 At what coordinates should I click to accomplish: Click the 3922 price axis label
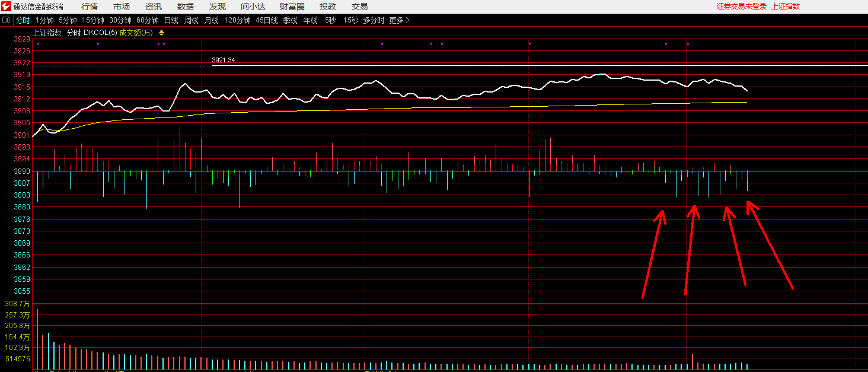point(21,63)
